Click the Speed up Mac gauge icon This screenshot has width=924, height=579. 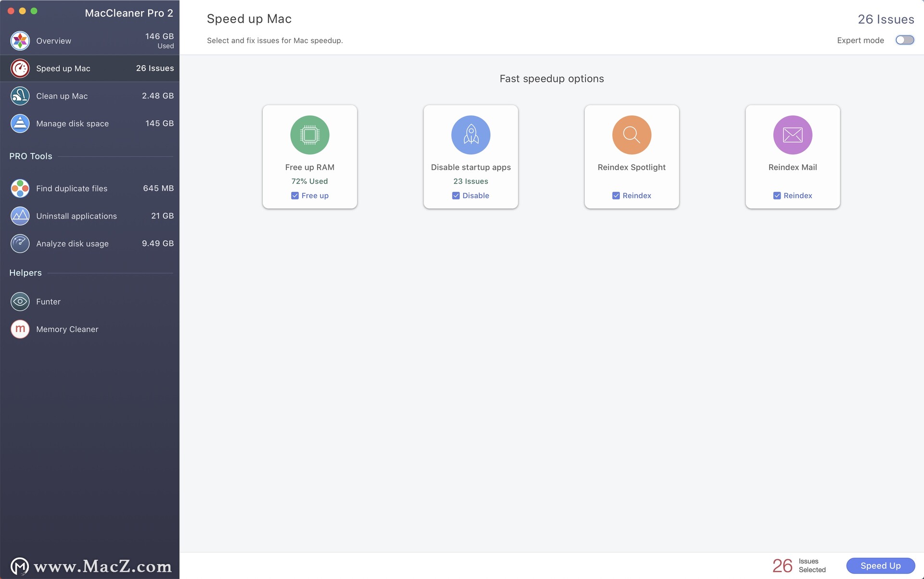tap(20, 68)
